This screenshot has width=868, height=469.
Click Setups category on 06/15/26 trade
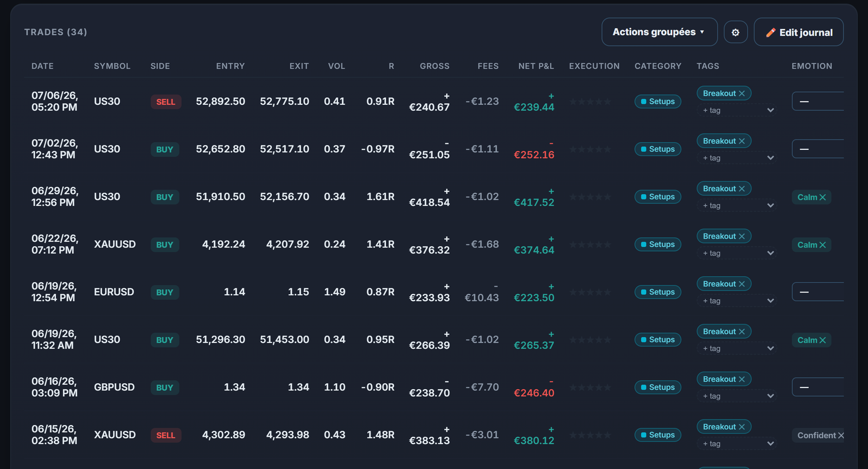[658, 435]
